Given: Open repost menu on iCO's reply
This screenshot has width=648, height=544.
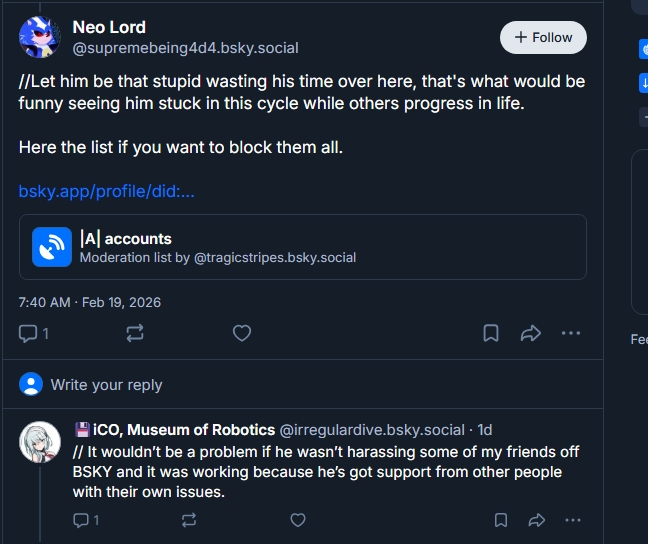Looking at the screenshot, I should (189, 520).
